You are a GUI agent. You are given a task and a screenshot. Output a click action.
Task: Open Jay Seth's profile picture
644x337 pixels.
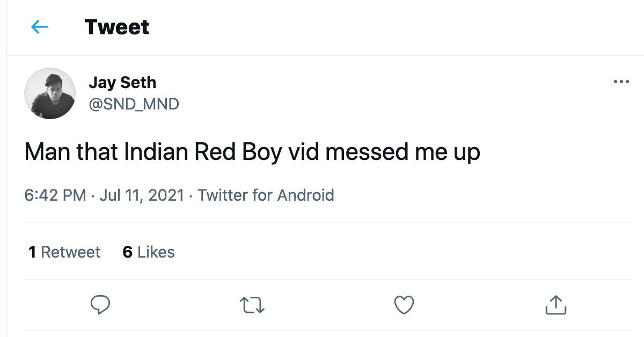[50, 93]
